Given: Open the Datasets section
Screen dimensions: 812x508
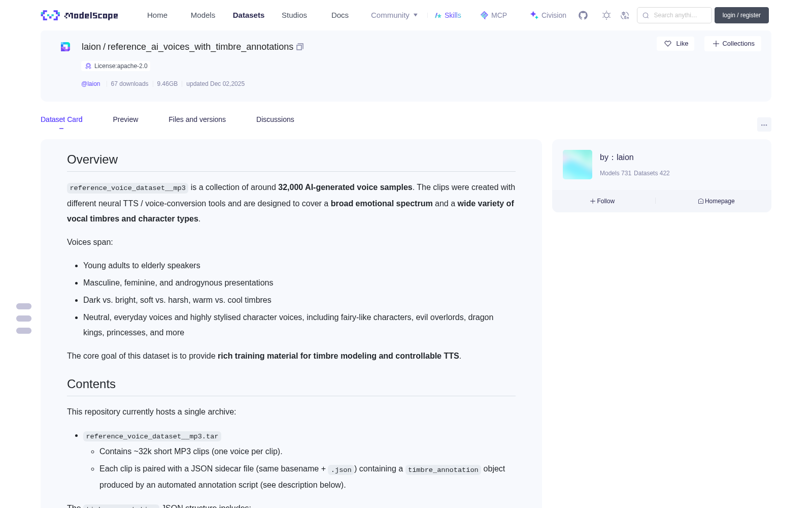Looking at the screenshot, I should coord(249,15).
